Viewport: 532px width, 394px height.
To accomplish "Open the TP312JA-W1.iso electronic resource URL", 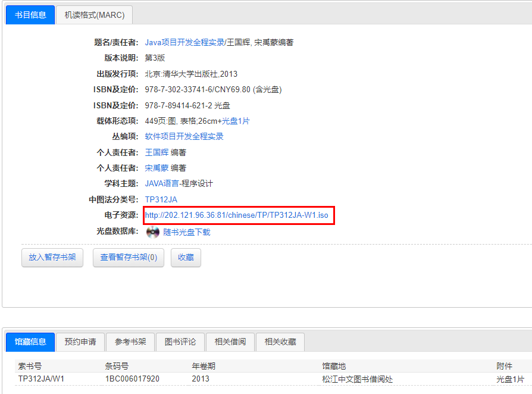I will (x=237, y=215).
